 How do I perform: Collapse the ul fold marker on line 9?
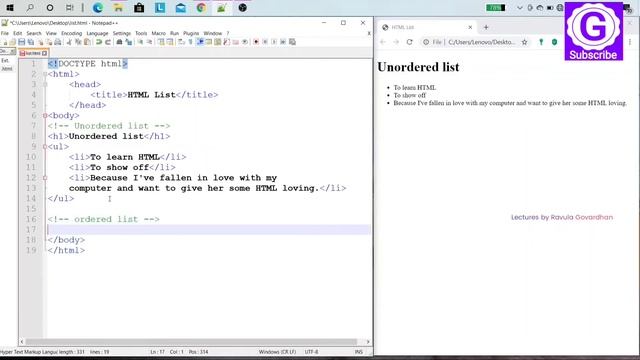(45, 147)
